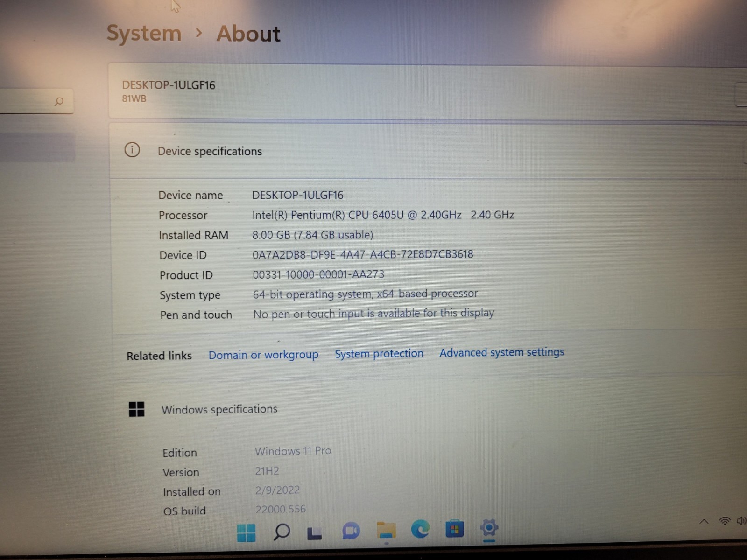Collapse the Windows specifications section header
Image resolution: width=747 pixels, height=560 pixels.
(x=430, y=409)
